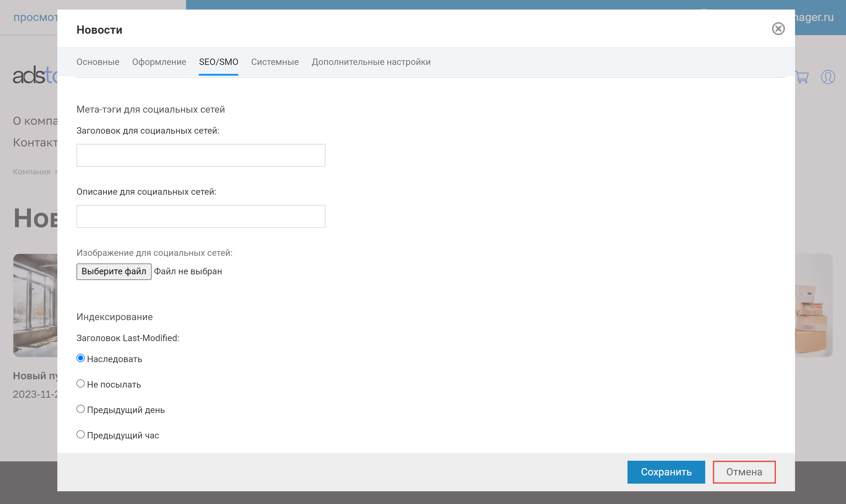This screenshot has height=504, width=846.
Task: Pick the Предыдущий час radio button
Action: click(x=81, y=435)
